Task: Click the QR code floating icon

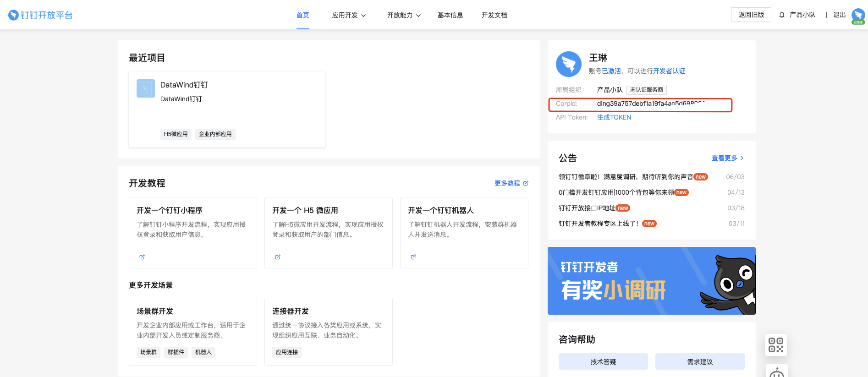Action: click(776, 345)
